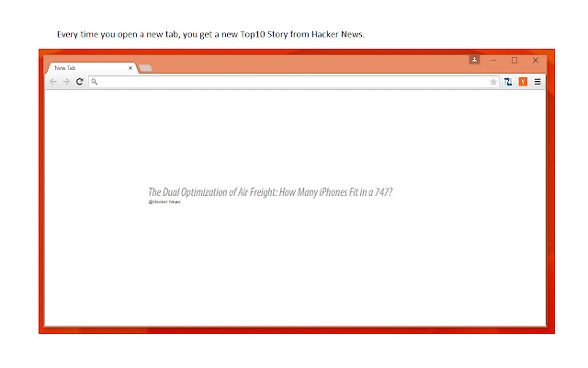The width and height of the screenshot is (588, 368).
Task: Bookmark this page with the star icon
Action: pos(493,82)
